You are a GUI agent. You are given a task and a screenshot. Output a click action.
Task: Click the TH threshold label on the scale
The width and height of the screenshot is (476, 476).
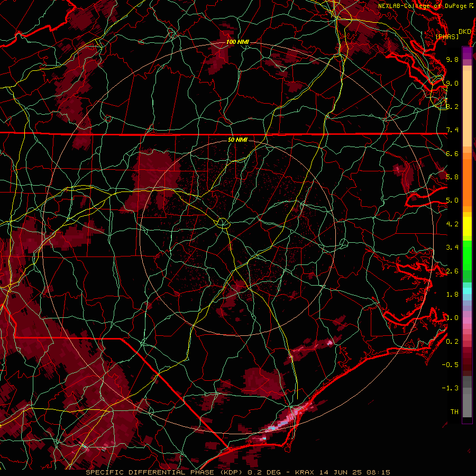[x=454, y=412]
